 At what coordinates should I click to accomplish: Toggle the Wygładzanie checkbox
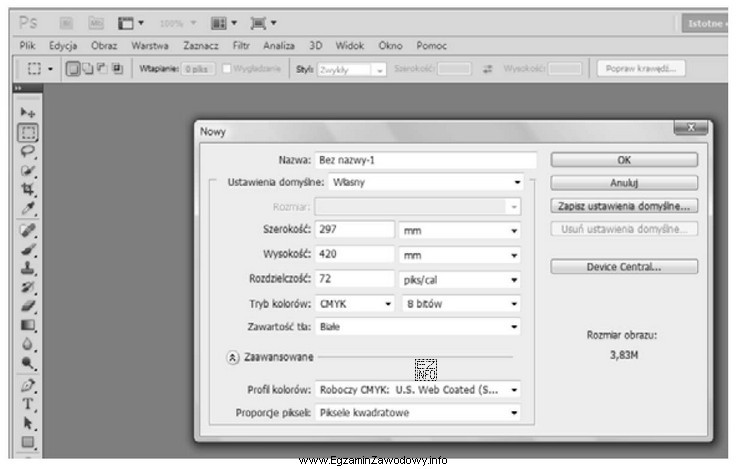click(x=227, y=69)
